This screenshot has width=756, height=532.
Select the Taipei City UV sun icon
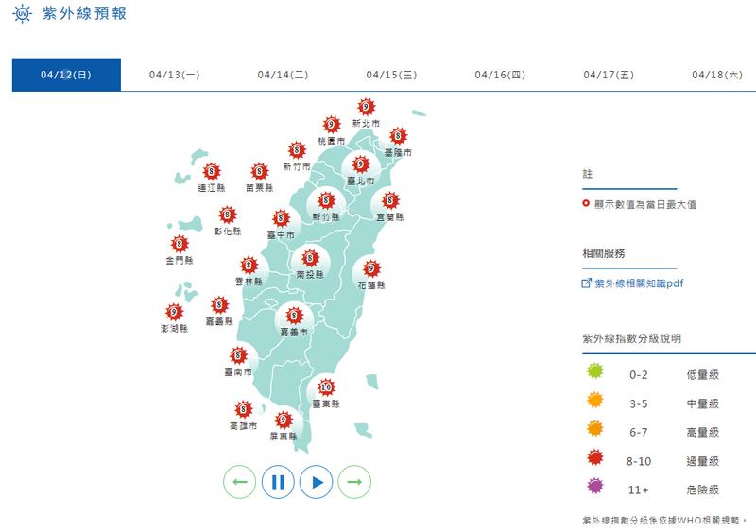tap(361, 164)
